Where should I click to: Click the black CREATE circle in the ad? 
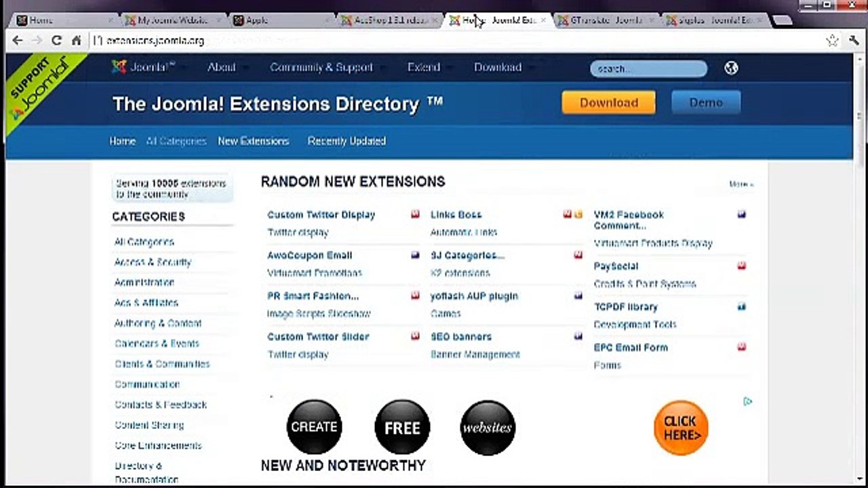click(x=314, y=427)
